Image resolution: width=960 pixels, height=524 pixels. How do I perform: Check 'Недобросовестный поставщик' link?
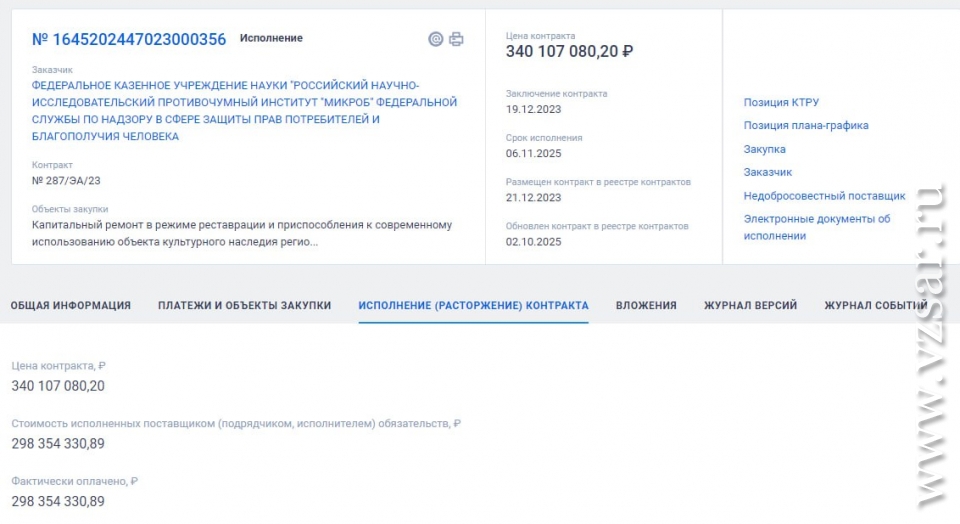tap(824, 196)
